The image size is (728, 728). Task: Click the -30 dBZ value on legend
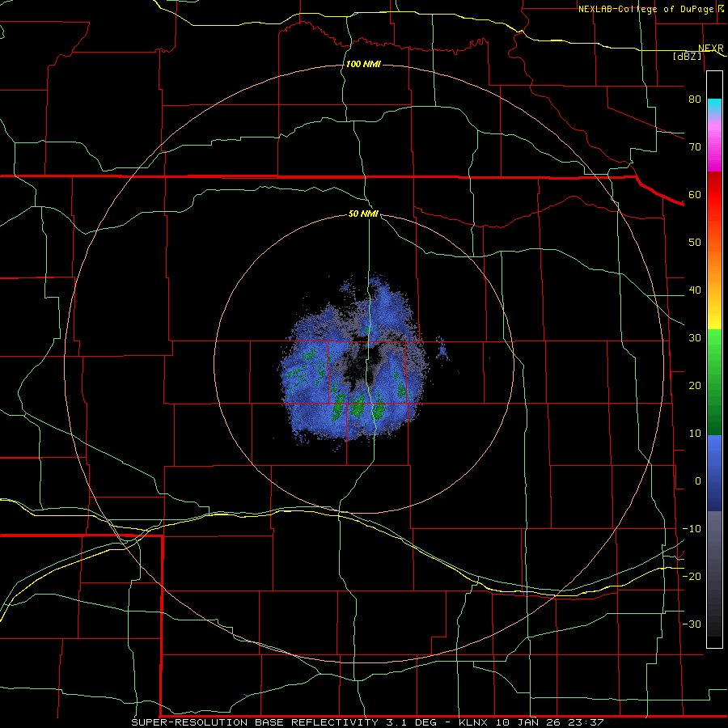click(692, 624)
